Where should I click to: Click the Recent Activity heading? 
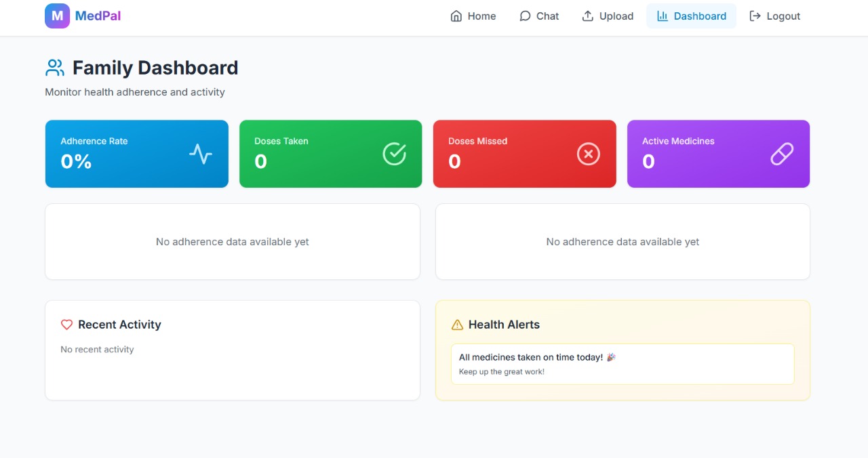pos(119,325)
